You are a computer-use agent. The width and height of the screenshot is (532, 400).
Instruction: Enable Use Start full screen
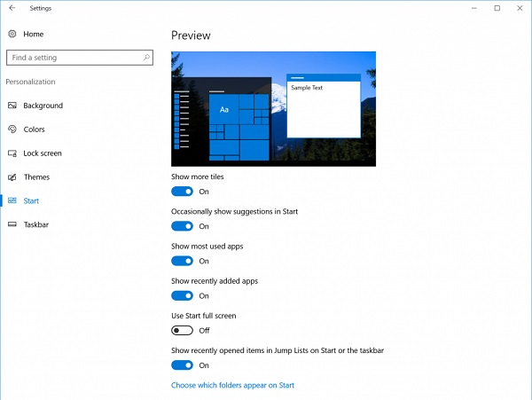(182, 331)
